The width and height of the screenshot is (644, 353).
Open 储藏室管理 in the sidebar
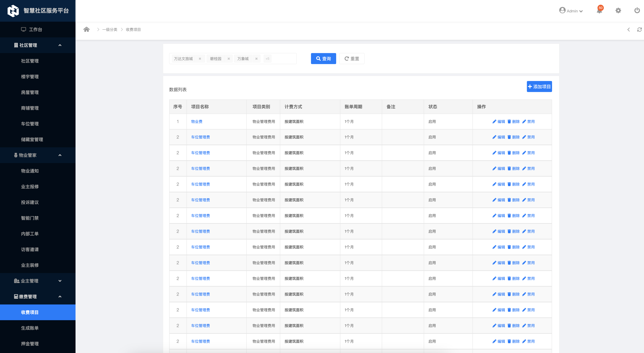(38, 139)
